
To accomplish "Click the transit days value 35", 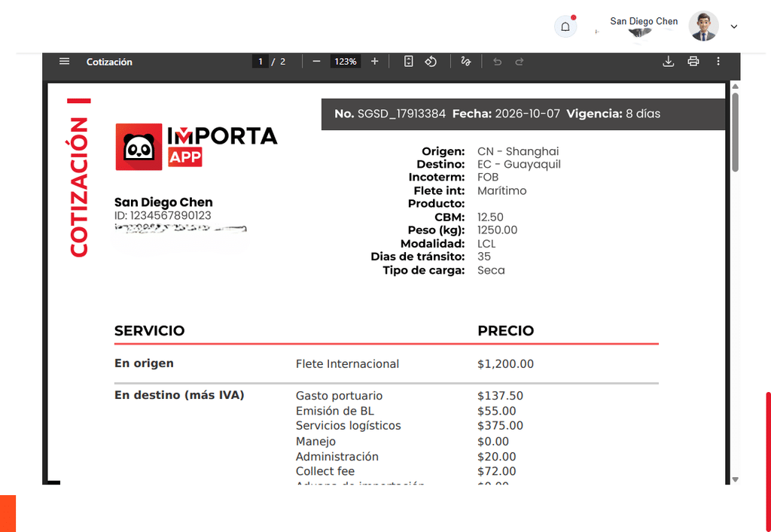I will tap(484, 257).
